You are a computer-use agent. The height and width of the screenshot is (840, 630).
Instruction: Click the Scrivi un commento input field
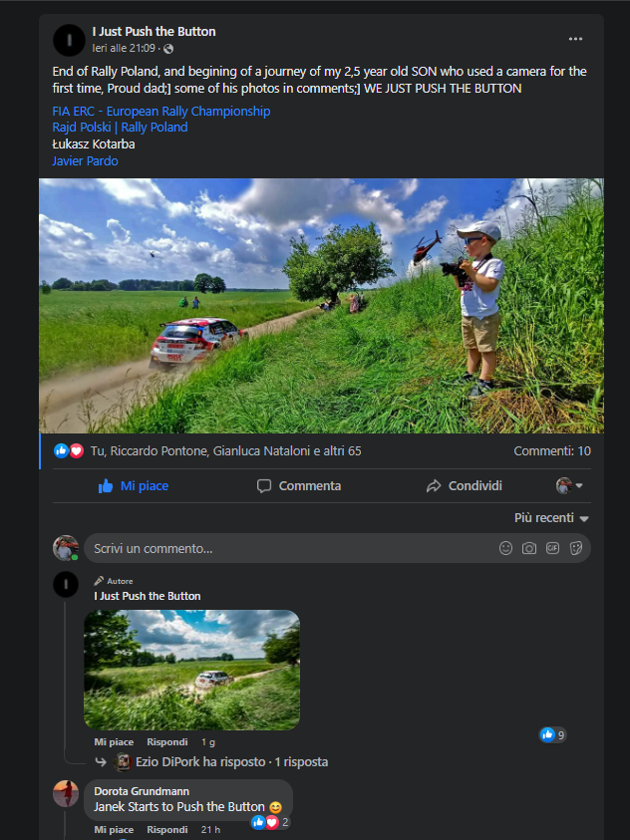tap(289, 548)
